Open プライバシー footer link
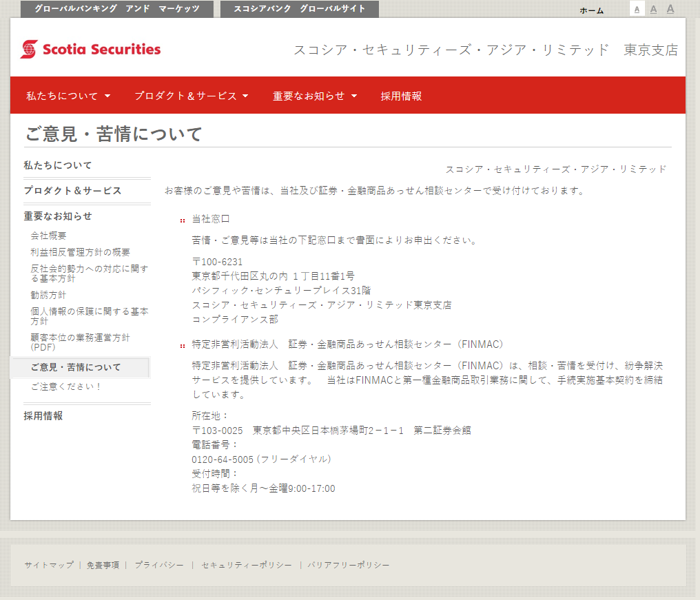 159,565
